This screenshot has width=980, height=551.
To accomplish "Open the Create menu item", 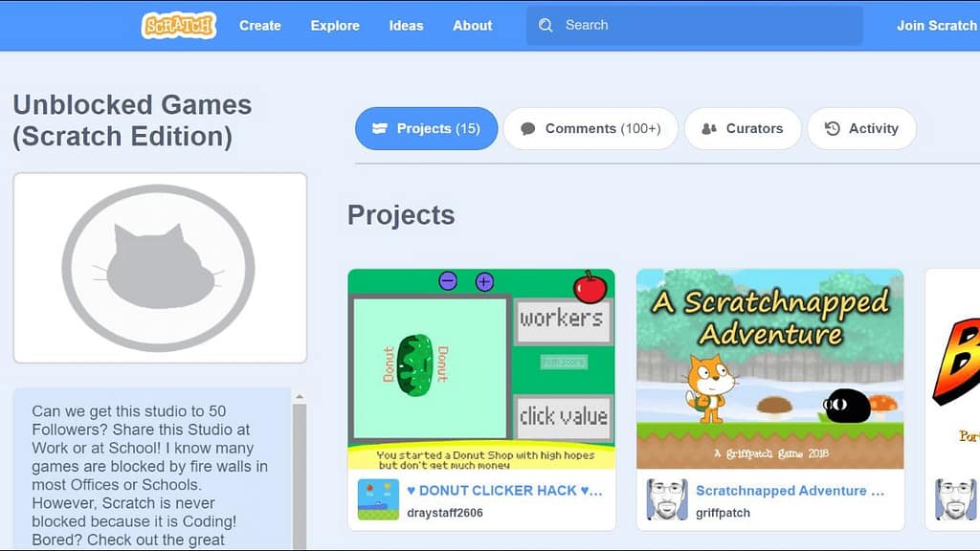I will tap(260, 26).
